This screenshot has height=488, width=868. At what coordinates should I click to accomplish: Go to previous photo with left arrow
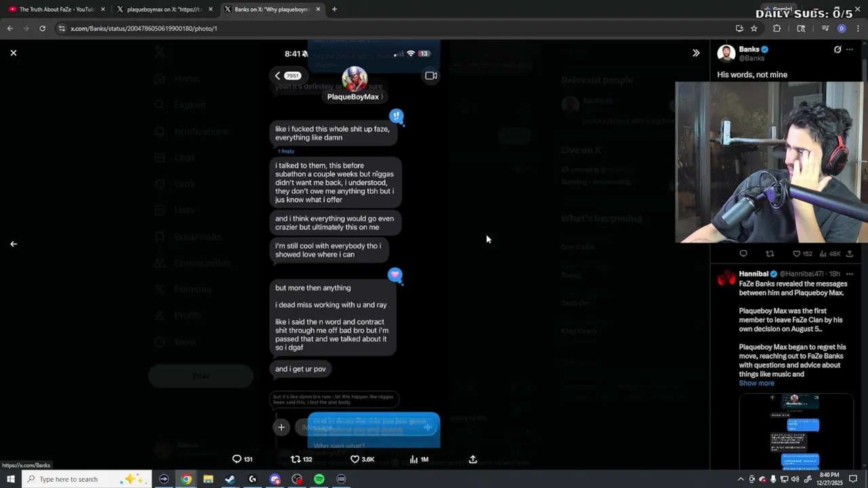pos(14,244)
